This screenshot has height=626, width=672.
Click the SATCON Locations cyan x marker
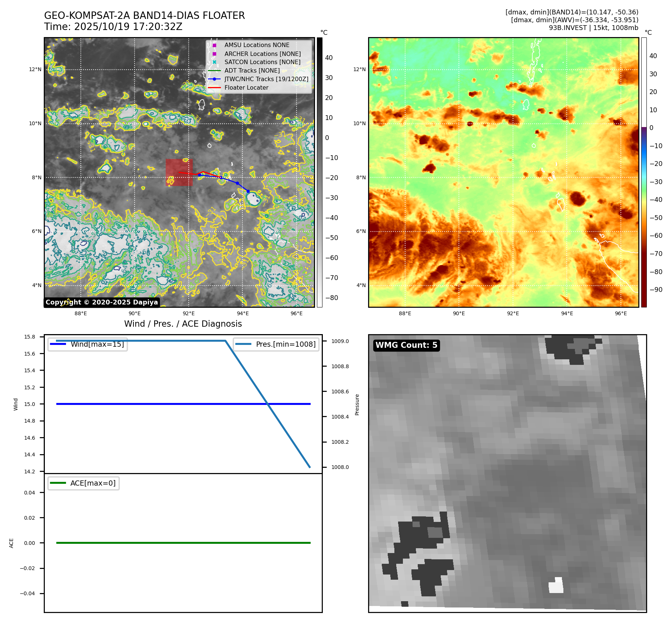(x=214, y=62)
